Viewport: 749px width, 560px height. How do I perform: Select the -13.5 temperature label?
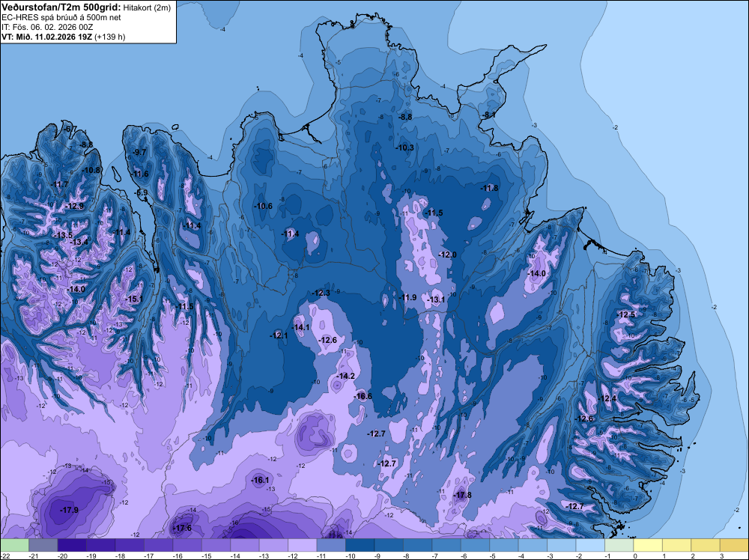[63, 235]
